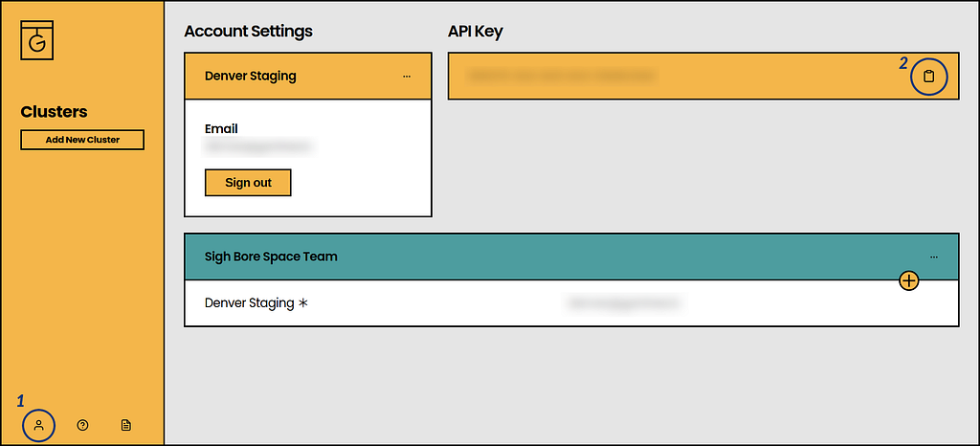
Task: Open Sigh Bore Space Team ellipsis menu
Action: tap(934, 256)
